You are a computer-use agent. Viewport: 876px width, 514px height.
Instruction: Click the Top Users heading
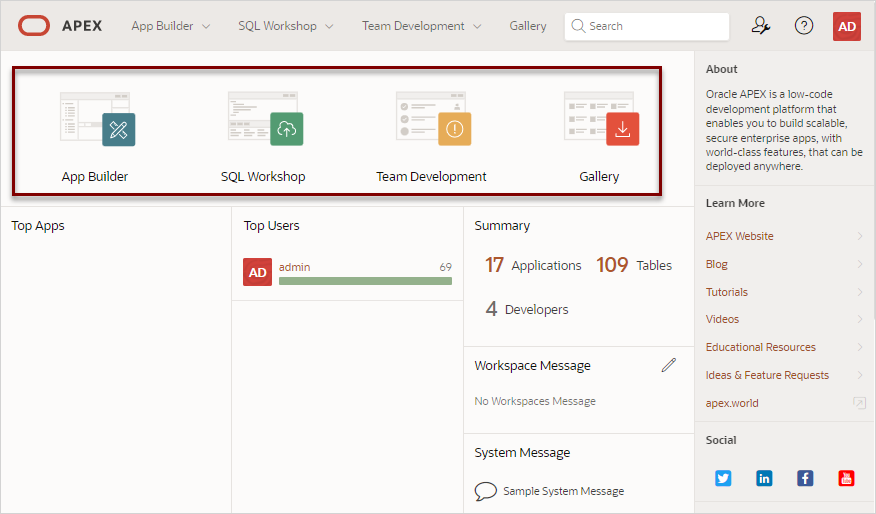coord(272,226)
